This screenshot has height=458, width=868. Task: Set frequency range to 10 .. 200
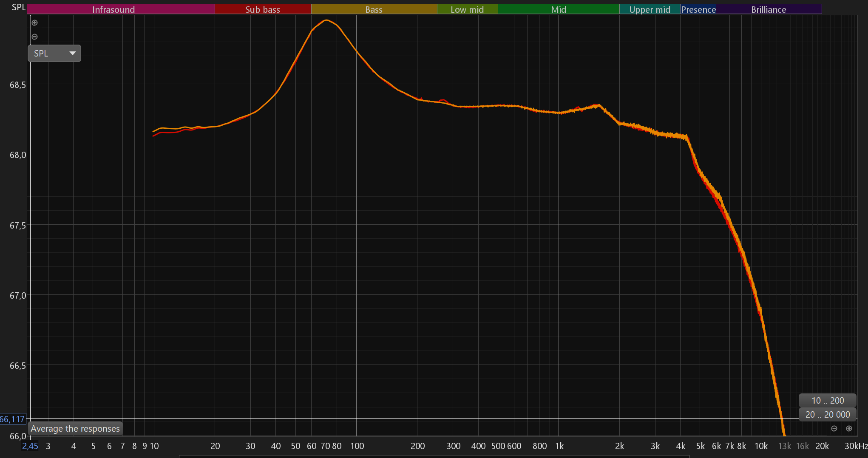click(828, 401)
